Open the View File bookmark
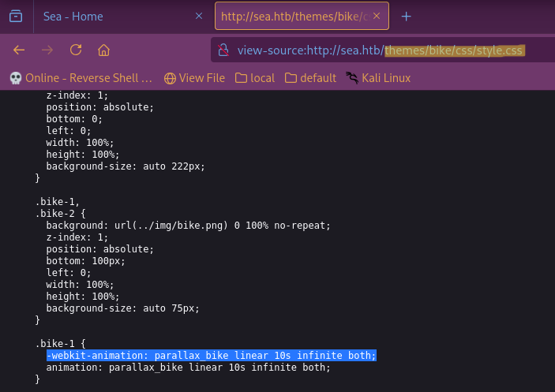555x392 pixels. [194, 78]
